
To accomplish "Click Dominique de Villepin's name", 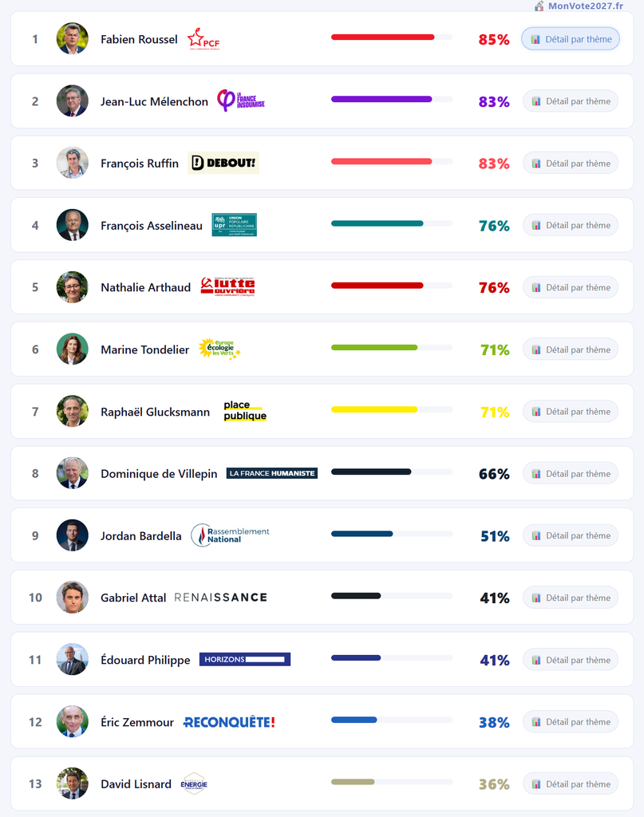I will [x=159, y=474].
